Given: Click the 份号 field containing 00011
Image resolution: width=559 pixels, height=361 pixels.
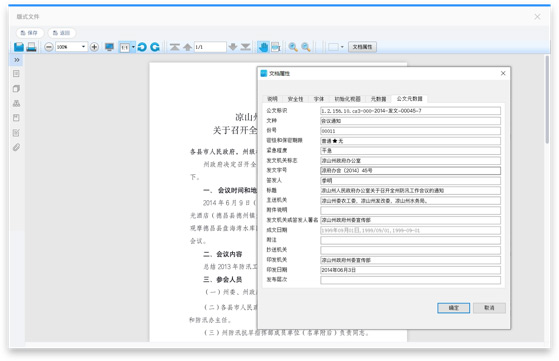Looking at the screenshot, I should 410,131.
